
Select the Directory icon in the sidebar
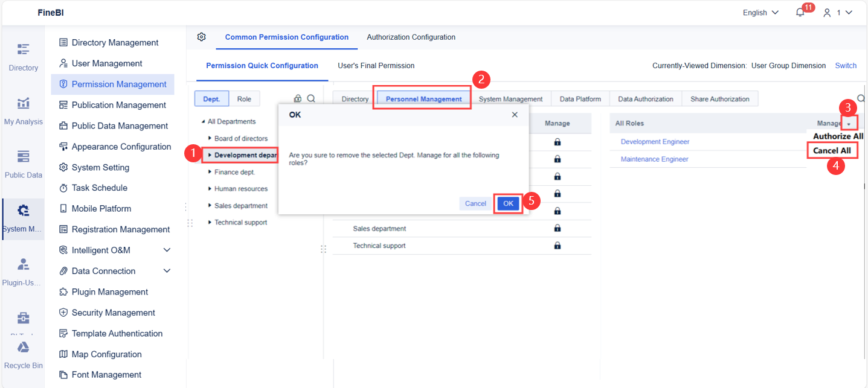click(x=23, y=56)
